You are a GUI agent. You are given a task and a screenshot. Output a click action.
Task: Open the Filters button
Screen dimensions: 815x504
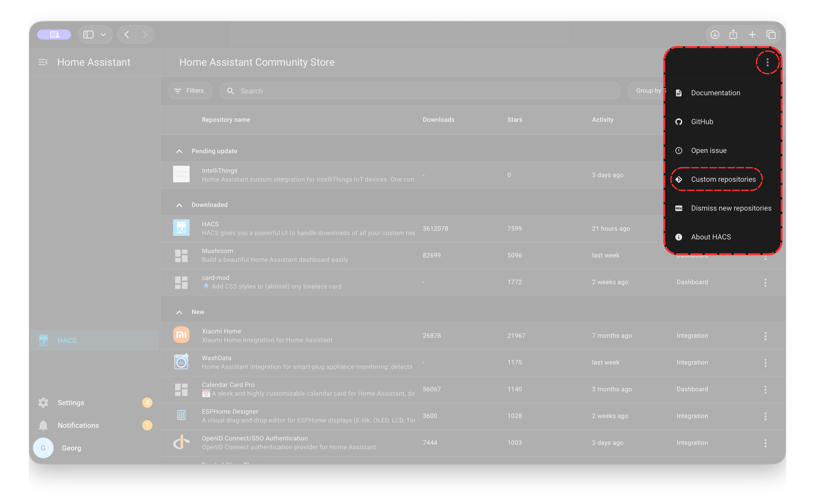[x=190, y=91]
